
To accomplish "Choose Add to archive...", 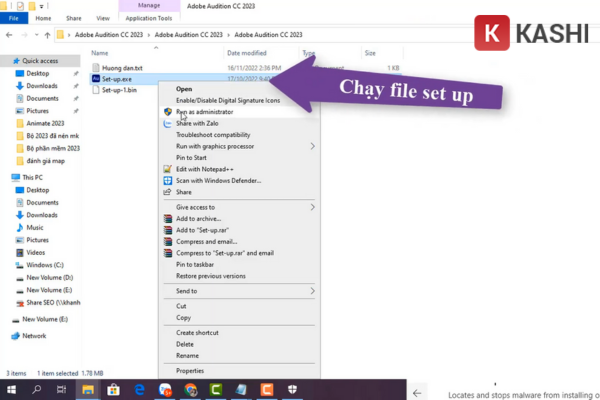I will click(239, 219).
